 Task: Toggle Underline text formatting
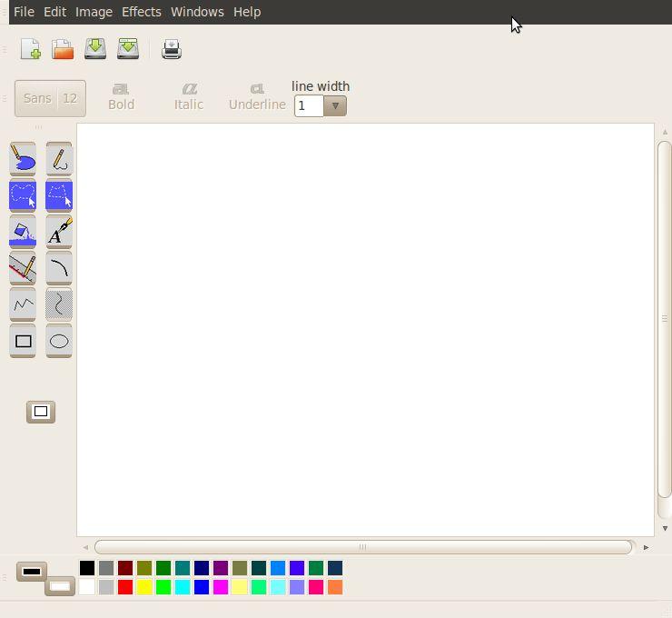tap(257, 96)
